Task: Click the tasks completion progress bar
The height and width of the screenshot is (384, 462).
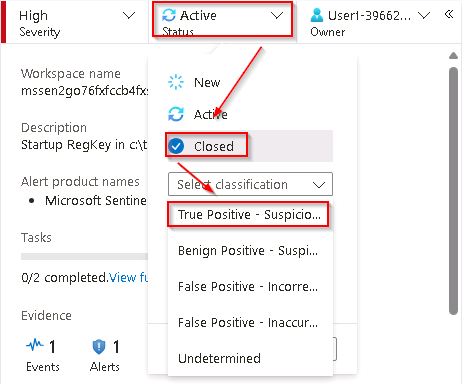Action: [x=84, y=256]
